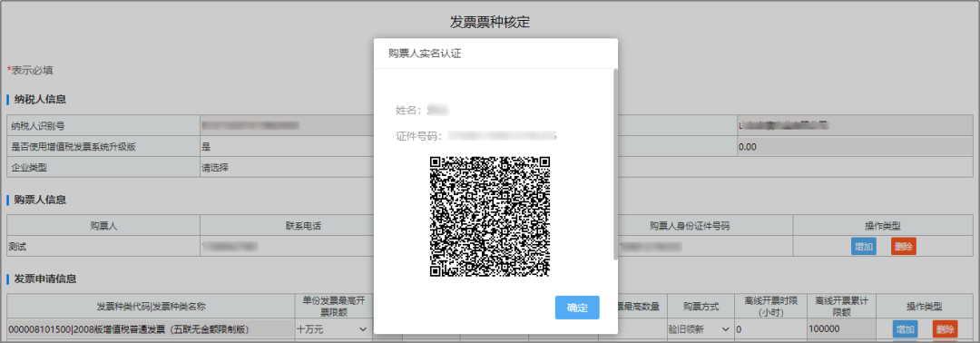
Task: Click the 纳税人识别号 label cell
Action: point(103,126)
